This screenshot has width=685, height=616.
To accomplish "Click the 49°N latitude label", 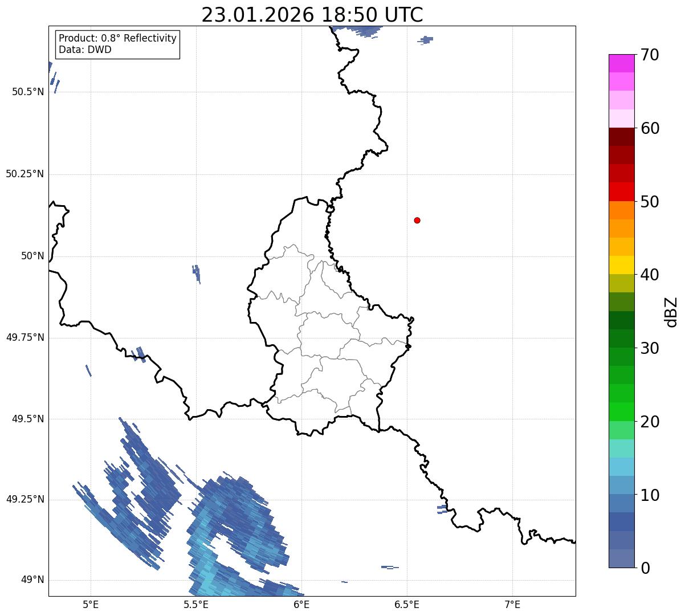I will [x=32, y=580].
